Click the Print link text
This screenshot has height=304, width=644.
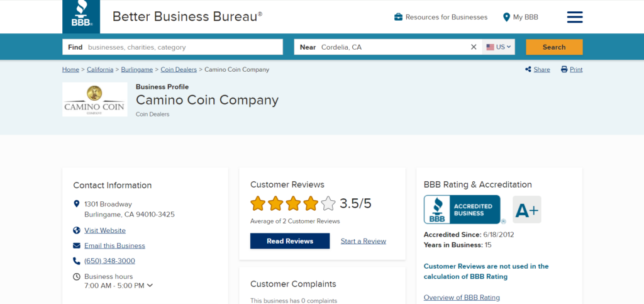coord(576,69)
